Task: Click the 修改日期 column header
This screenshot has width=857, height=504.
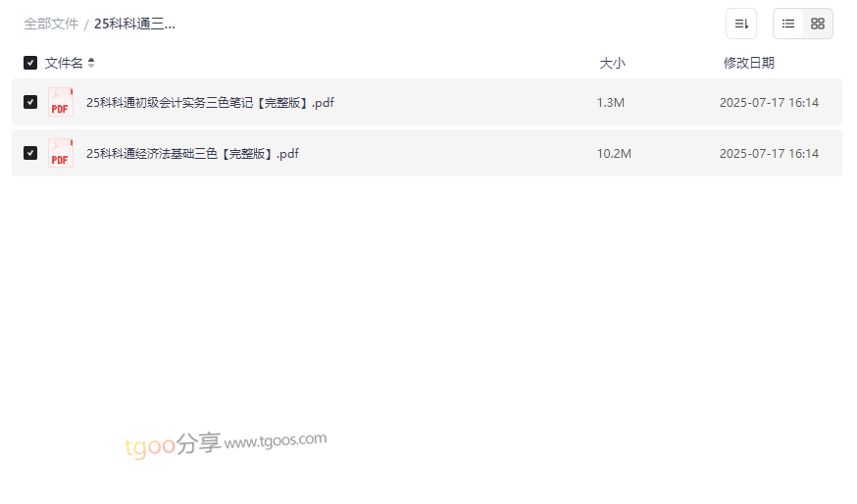Action: click(x=749, y=63)
